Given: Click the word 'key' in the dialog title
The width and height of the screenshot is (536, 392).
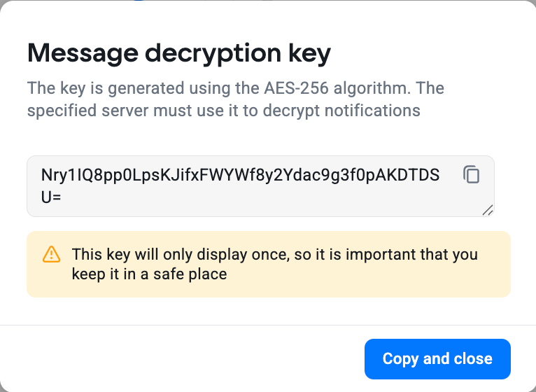Looking at the screenshot, I should tap(306, 53).
